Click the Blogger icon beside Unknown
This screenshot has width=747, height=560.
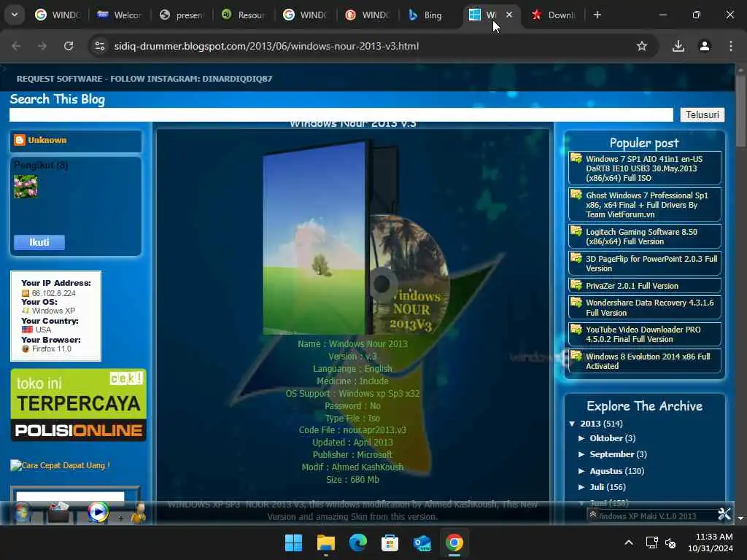pos(20,140)
